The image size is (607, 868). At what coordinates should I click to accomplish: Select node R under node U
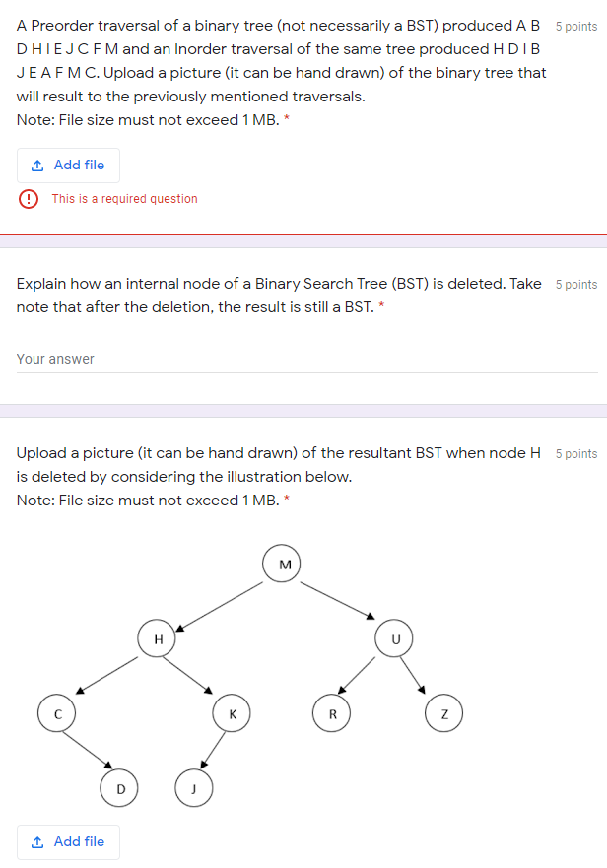coord(331,712)
